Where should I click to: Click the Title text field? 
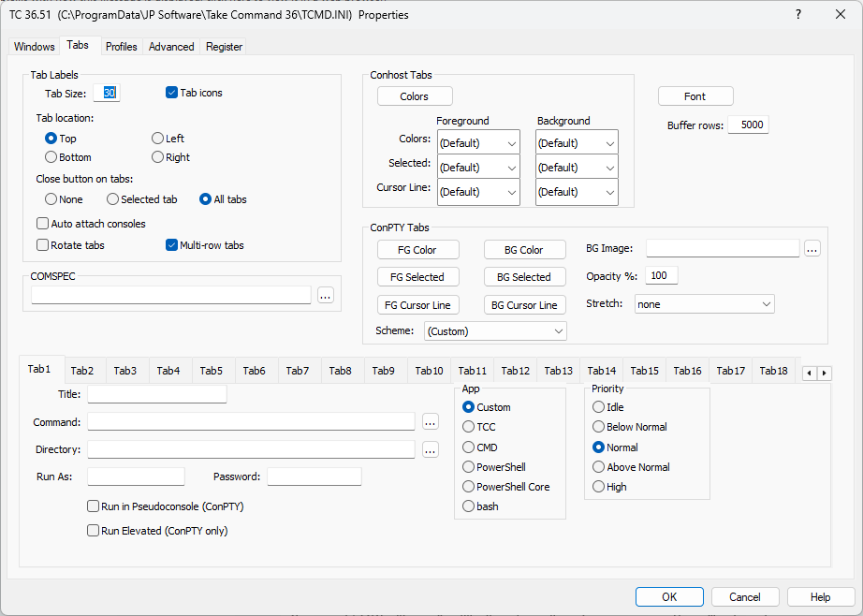click(157, 394)
